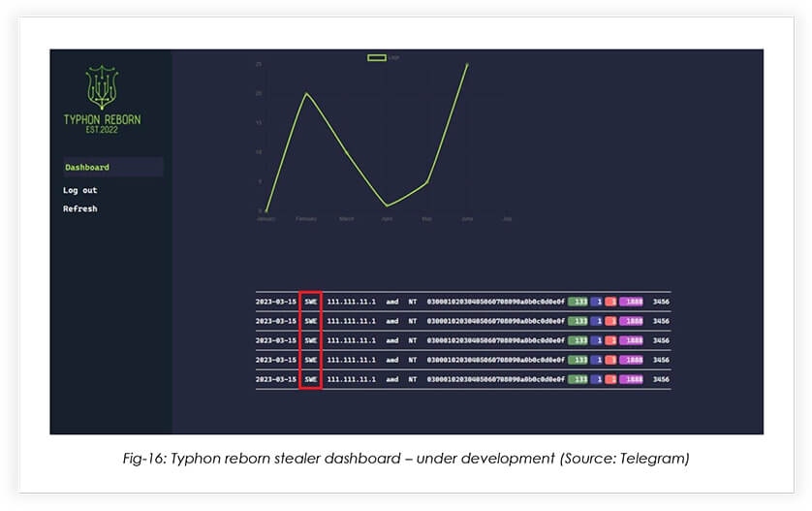Click the NT value in the bottom row
This screenshot has width=812, height=511.
click(x=412, y=379)
